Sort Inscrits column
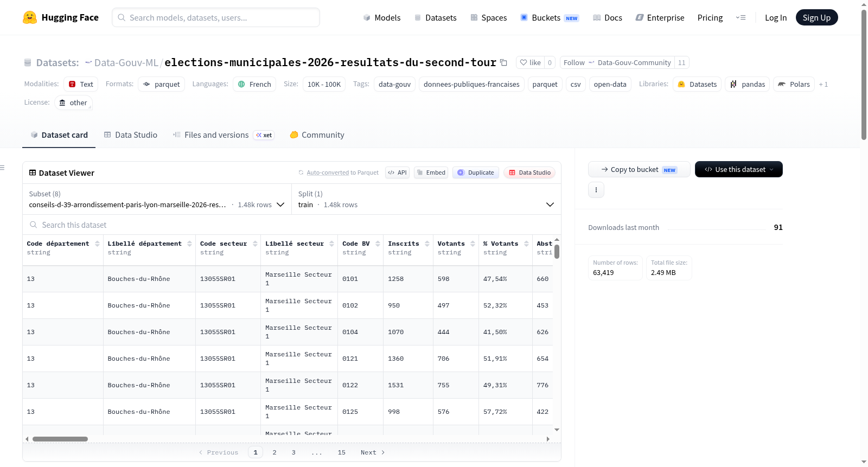Viewport: 868px width, 467px height. click(x=427, y=244)
